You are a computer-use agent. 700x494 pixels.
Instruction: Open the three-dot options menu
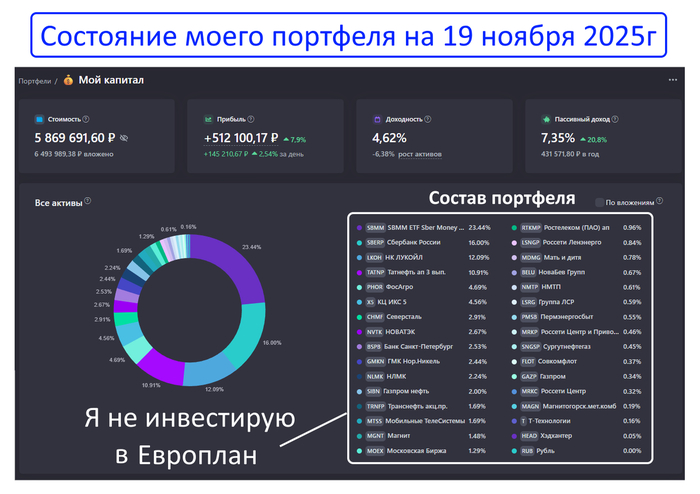click(x=672, y=80)
